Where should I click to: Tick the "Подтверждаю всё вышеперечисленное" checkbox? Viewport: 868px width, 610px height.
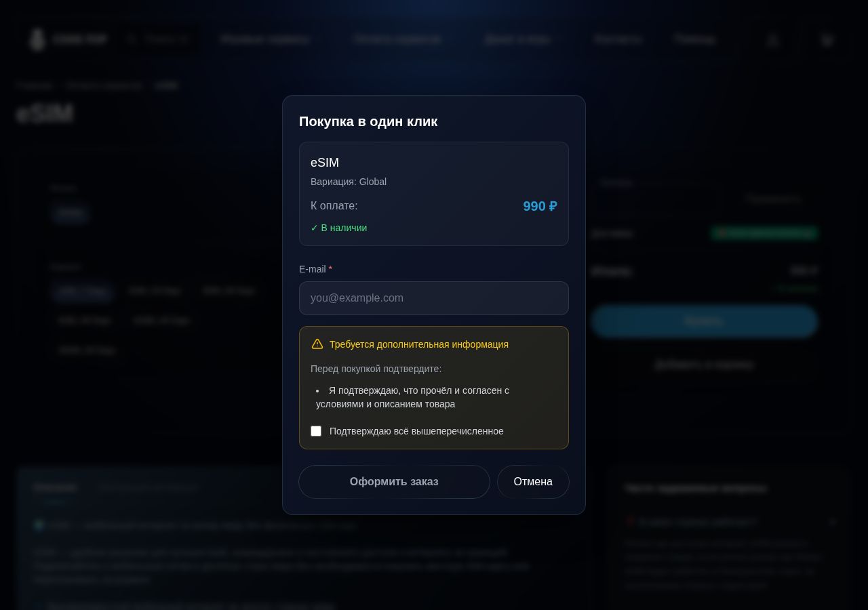tap(316, 431)
